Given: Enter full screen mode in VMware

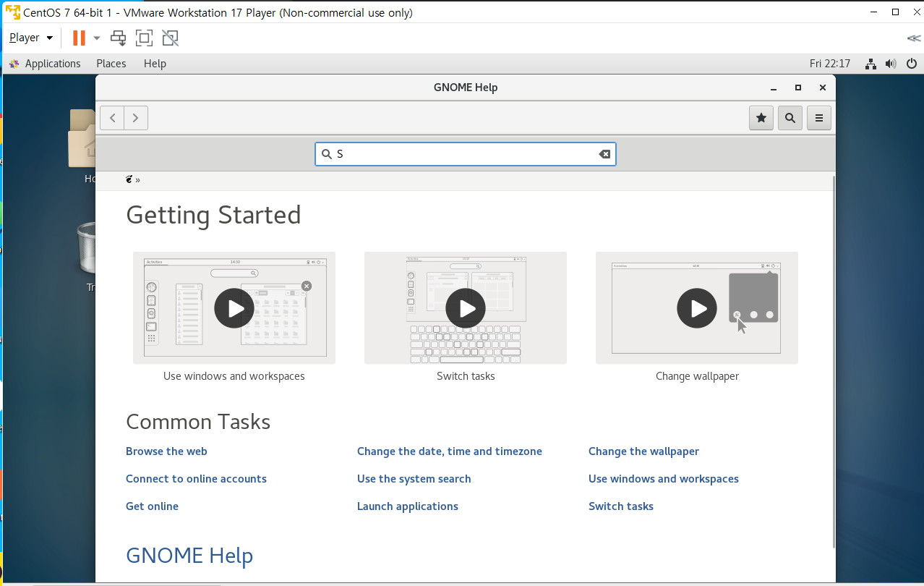Looking at the screenshot, I should (x=144, y=38).
